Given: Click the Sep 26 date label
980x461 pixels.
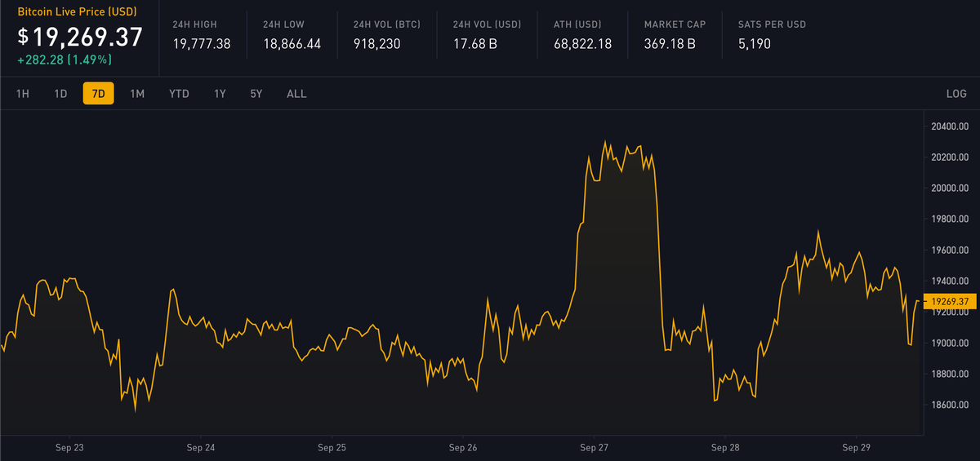Looking at the screenshot, I should point(462,448).
